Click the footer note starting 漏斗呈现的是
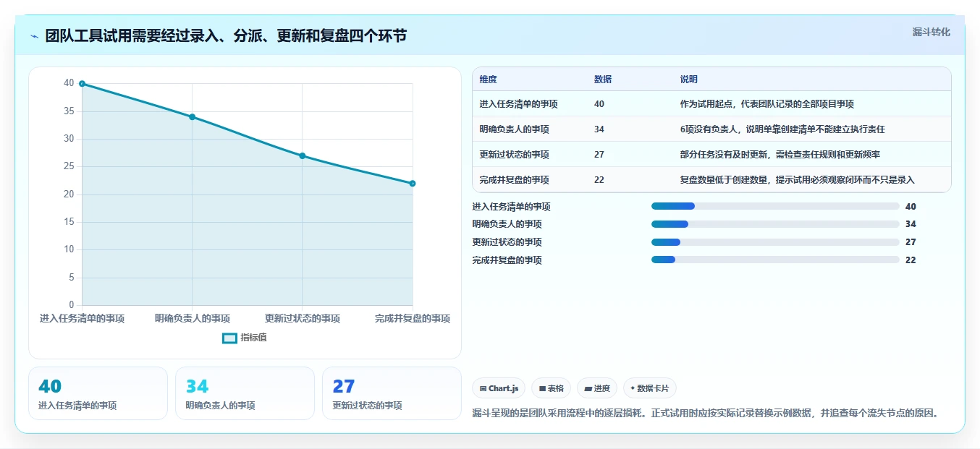980x449 pixels. pos(706,414)
